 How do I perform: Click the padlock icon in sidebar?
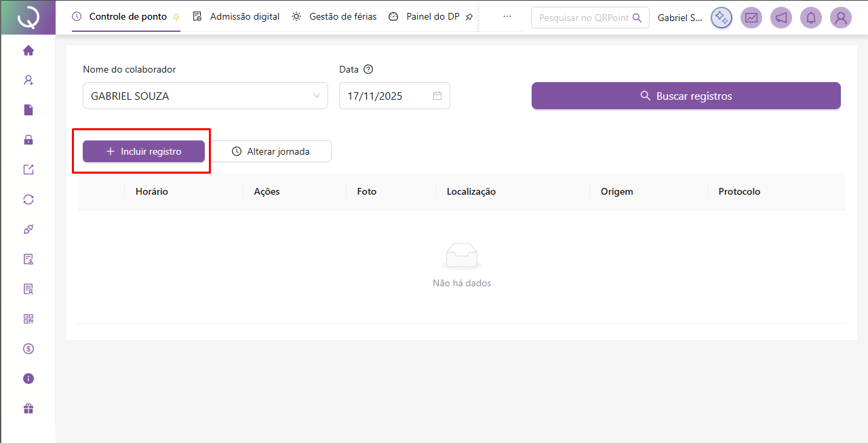point(28,140)
